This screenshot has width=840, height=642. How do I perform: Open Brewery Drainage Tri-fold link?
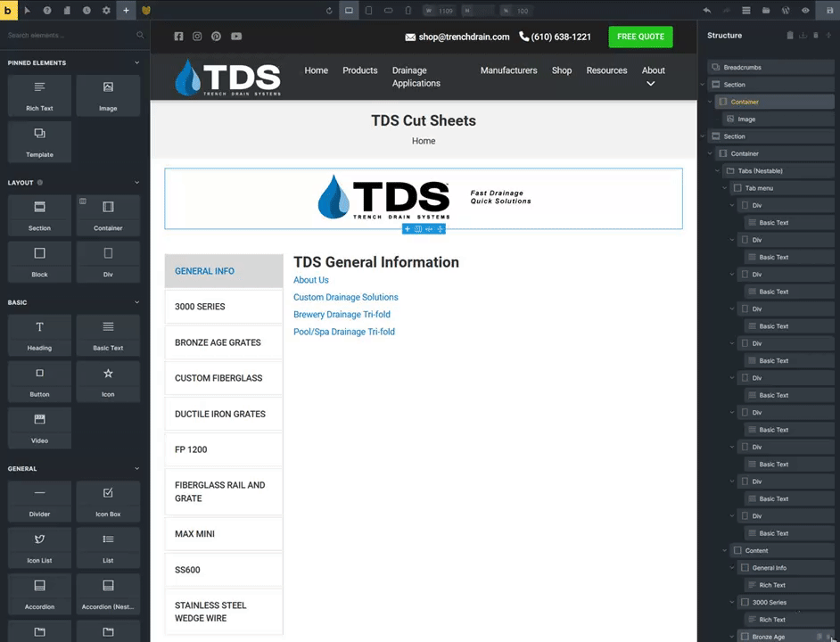click(342, 315)
